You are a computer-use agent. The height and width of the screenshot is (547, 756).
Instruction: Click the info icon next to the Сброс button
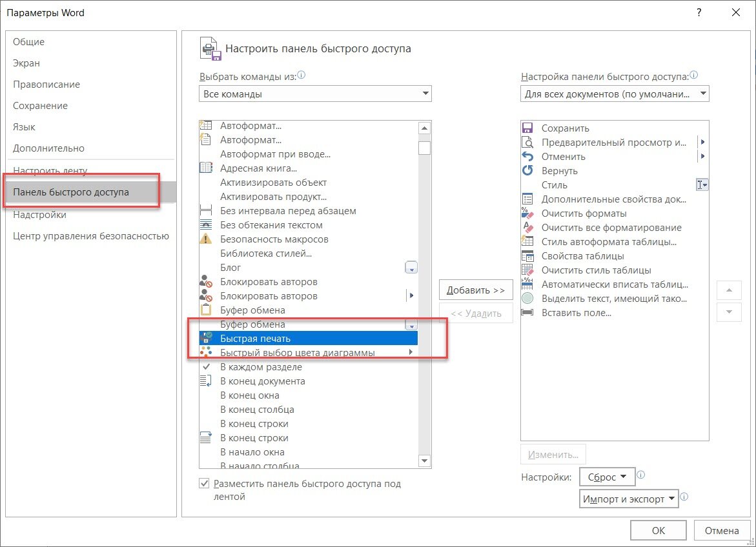point(641,475)
